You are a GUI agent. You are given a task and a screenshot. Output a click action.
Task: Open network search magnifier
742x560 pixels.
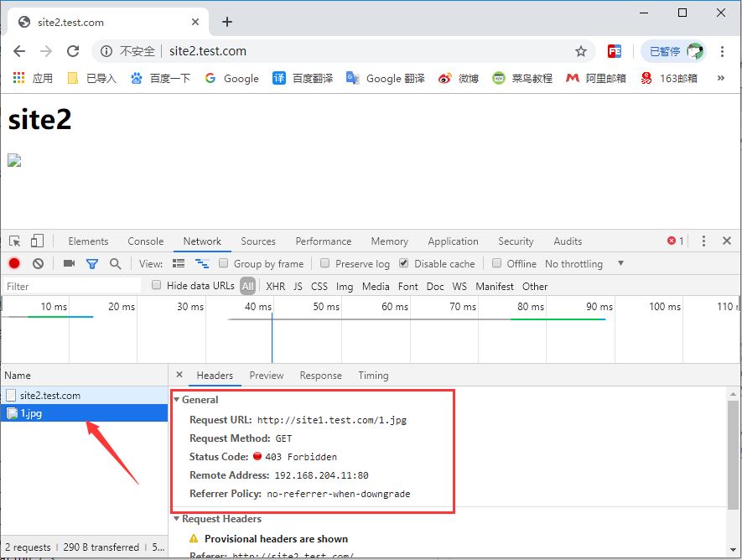pyautogui.click(x=115, y=264)
